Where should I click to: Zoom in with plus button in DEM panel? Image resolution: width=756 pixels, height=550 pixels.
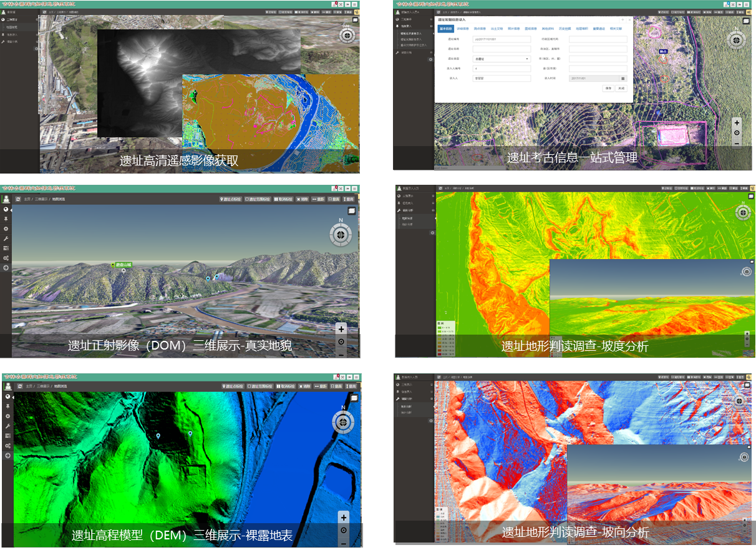(344, 518)
